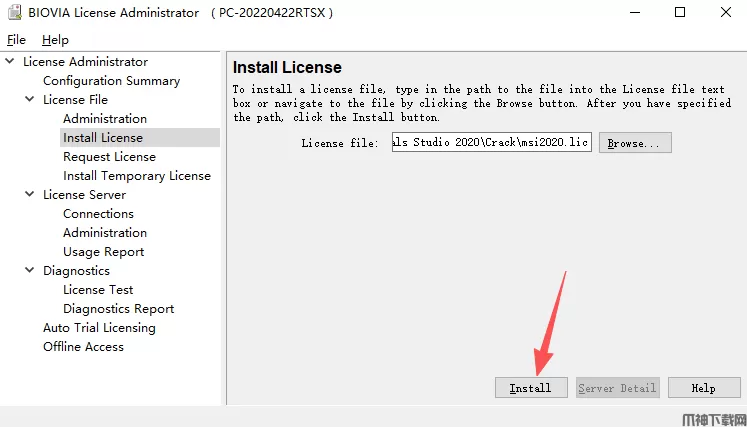Screen dimensions: 747x427
Task: Click the License file path text box
Action: [x=492, y=142]
